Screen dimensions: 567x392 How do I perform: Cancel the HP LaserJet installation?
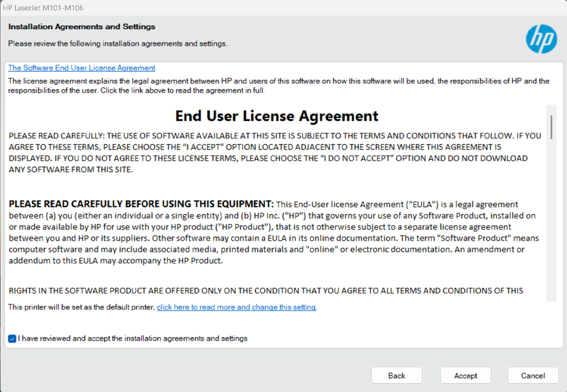(532, 376)
